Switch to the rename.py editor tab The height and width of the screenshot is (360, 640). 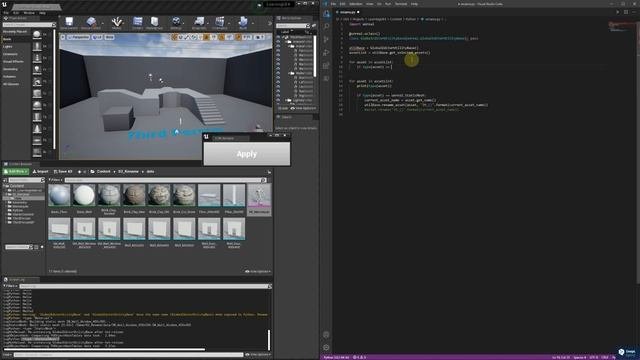pos(347,12)
